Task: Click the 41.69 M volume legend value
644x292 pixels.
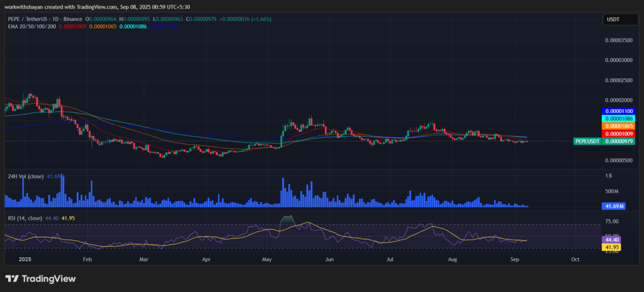Action: tap(55, 176)
